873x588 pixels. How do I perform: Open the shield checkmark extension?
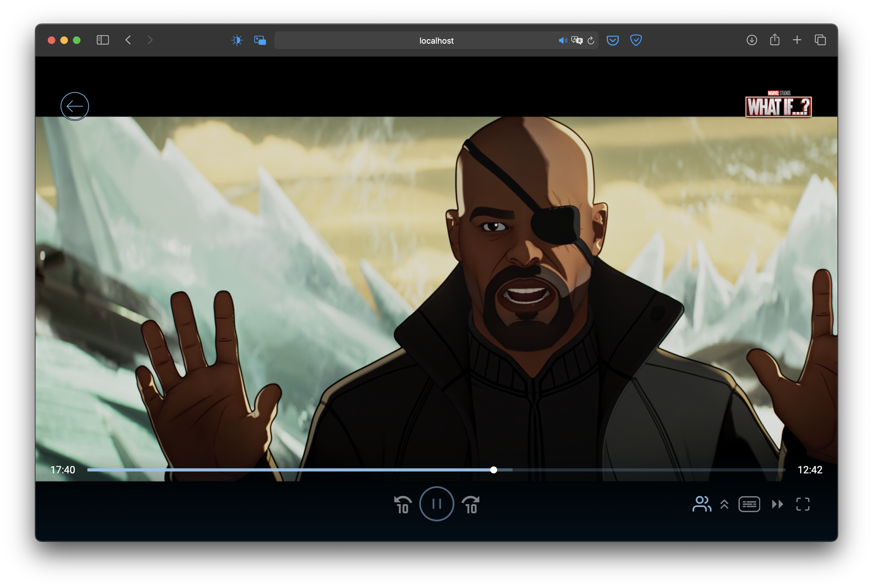(636, 40)
